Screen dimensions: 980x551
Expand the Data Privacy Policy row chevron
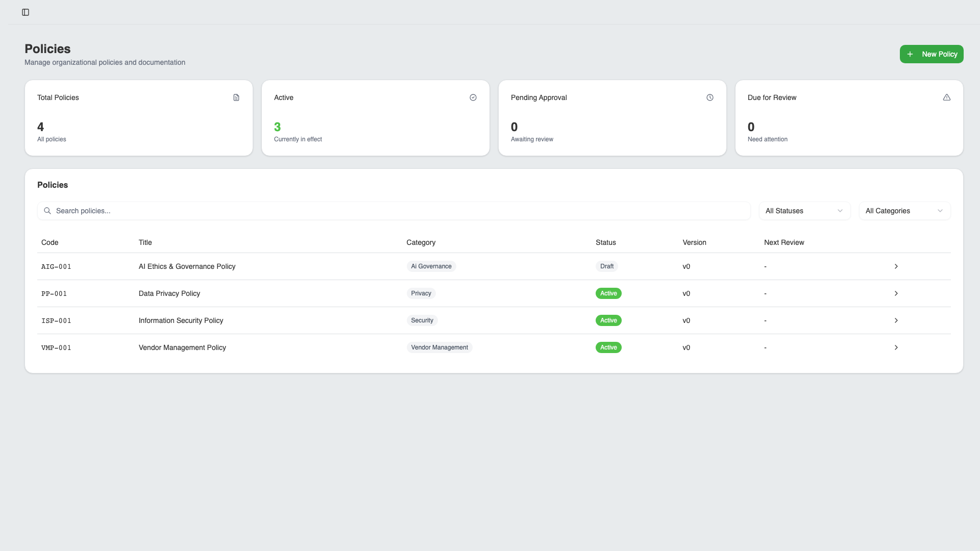pos(896,293)
